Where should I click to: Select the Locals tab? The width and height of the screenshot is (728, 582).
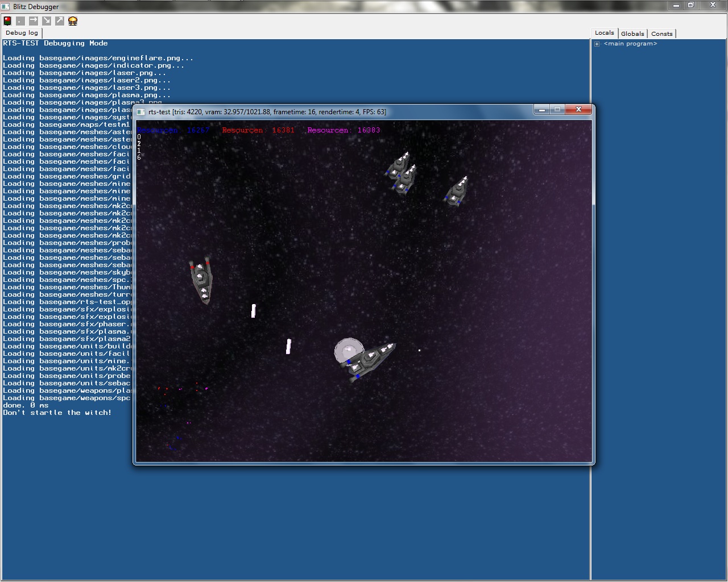(604, 33)
